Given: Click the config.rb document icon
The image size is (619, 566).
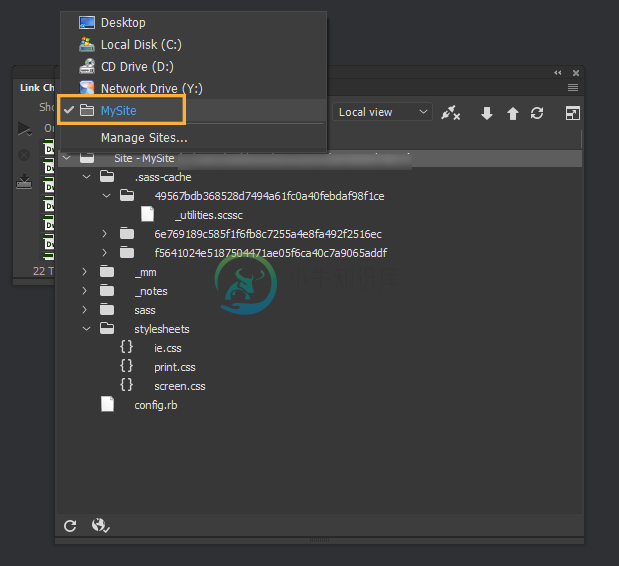Looking at the screenshot, I should tap(107, 404).
